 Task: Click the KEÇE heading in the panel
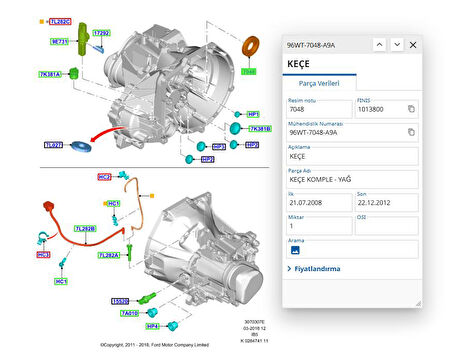point(298,64)
